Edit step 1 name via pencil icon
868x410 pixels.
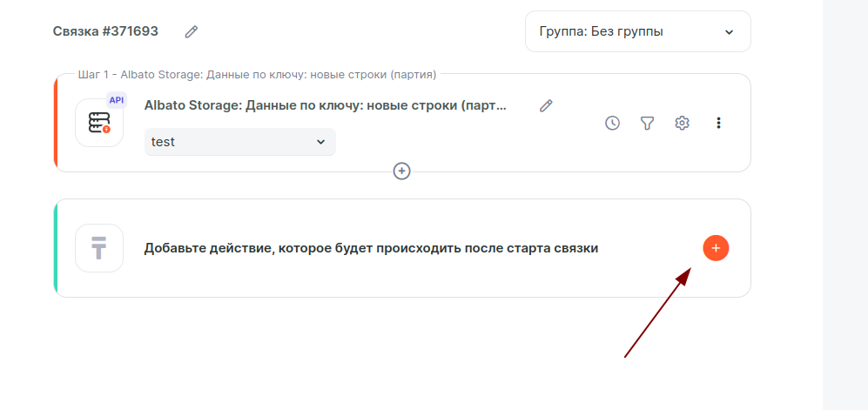click(546, 105)
